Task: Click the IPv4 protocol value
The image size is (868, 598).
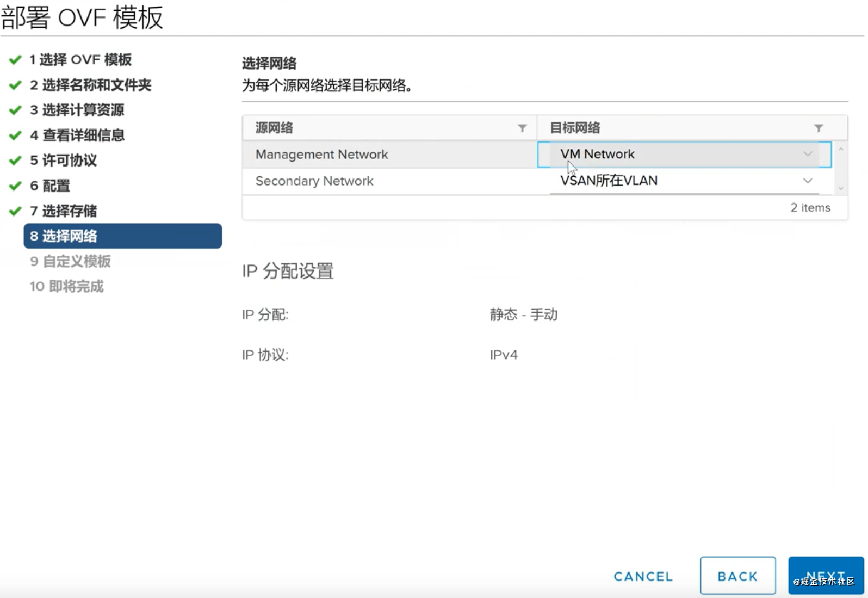Action: (x=504, y=355)
